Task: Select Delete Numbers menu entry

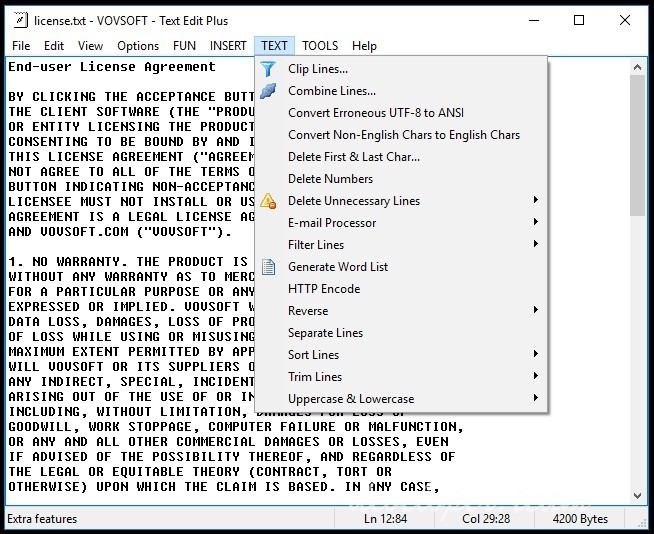Action: (401, 179)
